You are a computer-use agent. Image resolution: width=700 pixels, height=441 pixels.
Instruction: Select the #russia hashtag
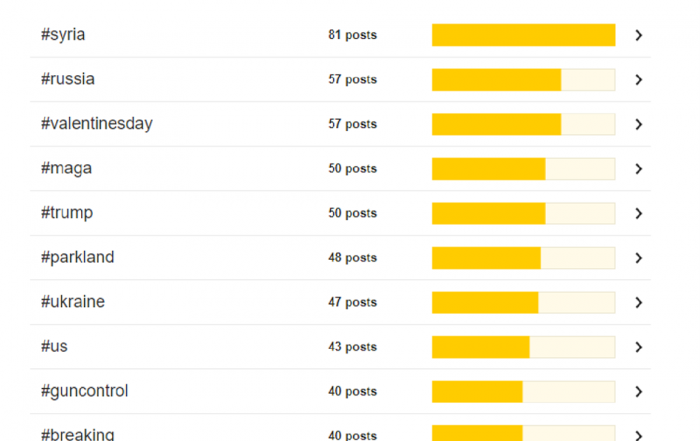[x=68, y=79]
